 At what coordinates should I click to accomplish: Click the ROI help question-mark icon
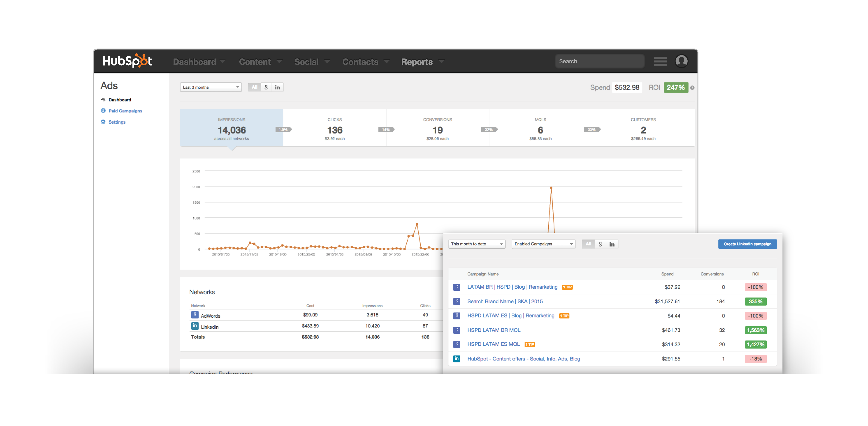692,88
